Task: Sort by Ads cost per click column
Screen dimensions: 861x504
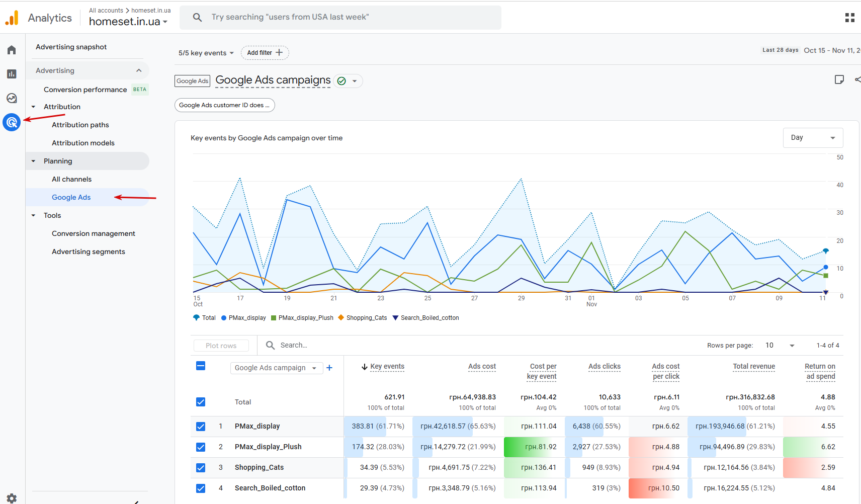Action: pos(666,371)
